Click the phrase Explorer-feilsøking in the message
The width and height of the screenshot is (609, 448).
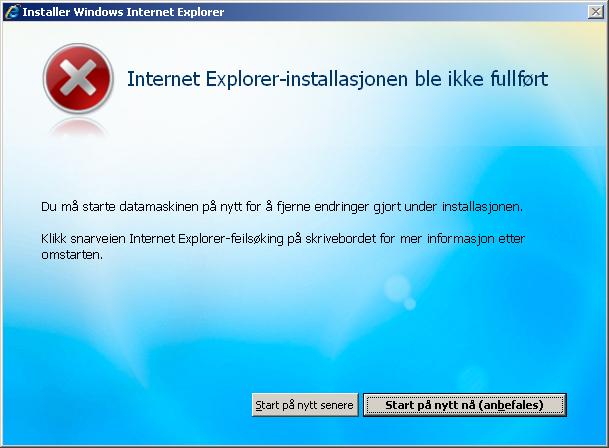(231, 239)
